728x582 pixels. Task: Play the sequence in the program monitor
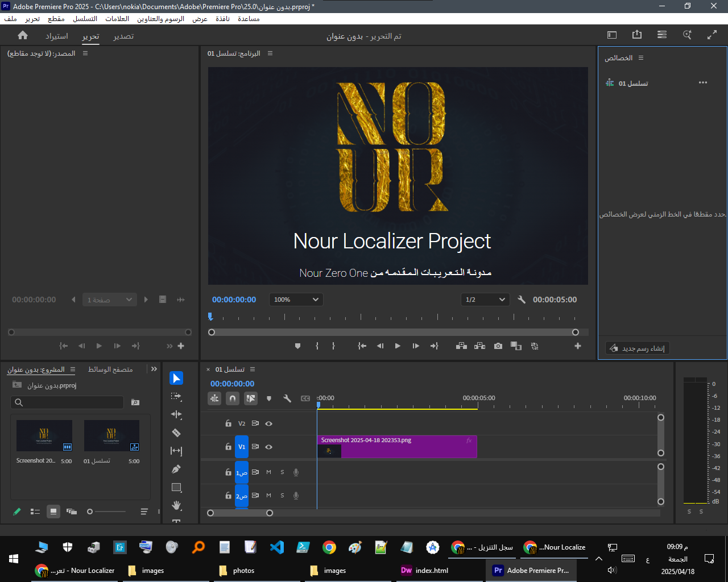398,346
